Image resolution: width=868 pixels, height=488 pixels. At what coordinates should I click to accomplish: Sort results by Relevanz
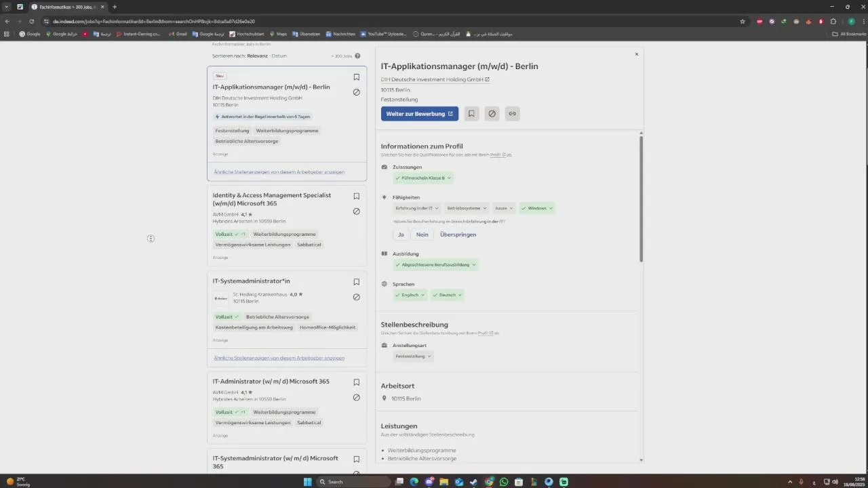(257, 56)
